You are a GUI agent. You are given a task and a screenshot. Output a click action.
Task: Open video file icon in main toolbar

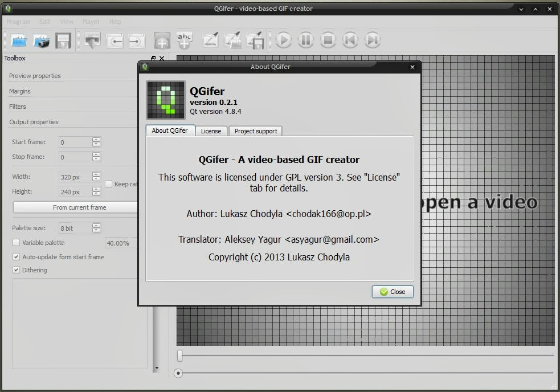coord(19,40)
